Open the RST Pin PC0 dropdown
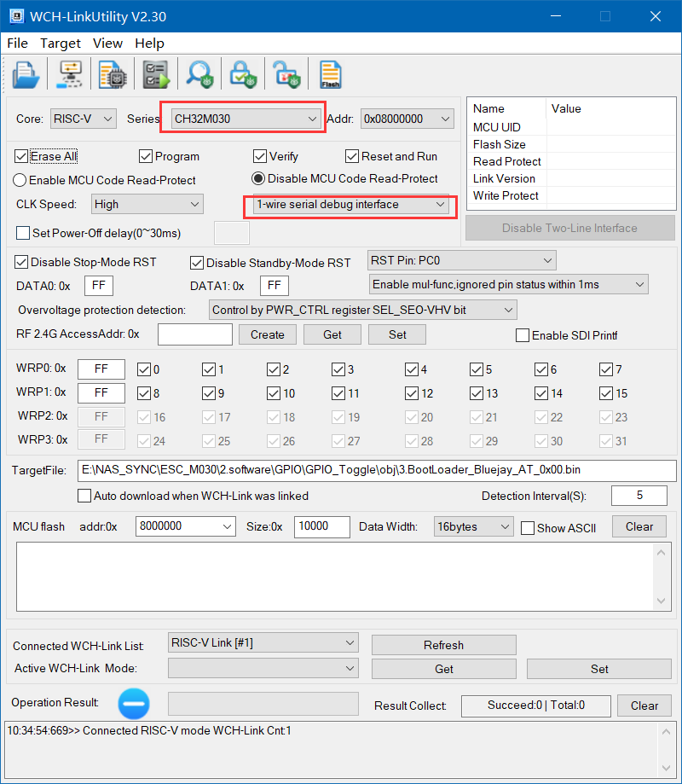 click(461, 260)
